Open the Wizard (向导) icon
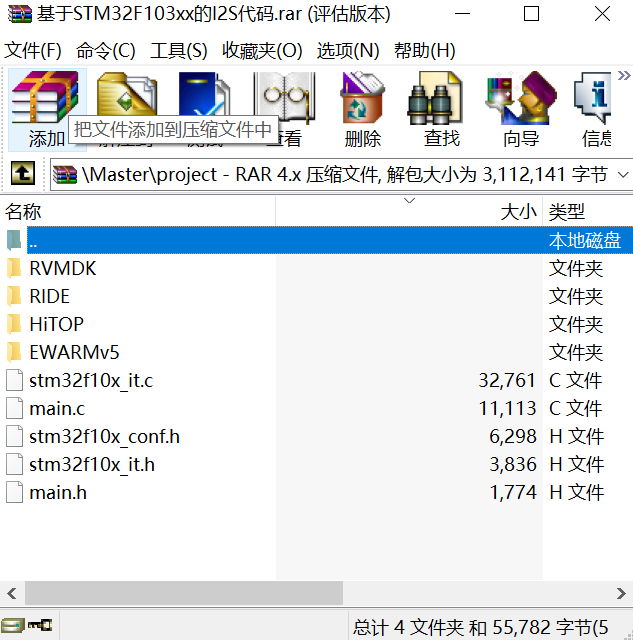Image resolution: width=633 pixels, height=640 pixels. coord(521,98)
